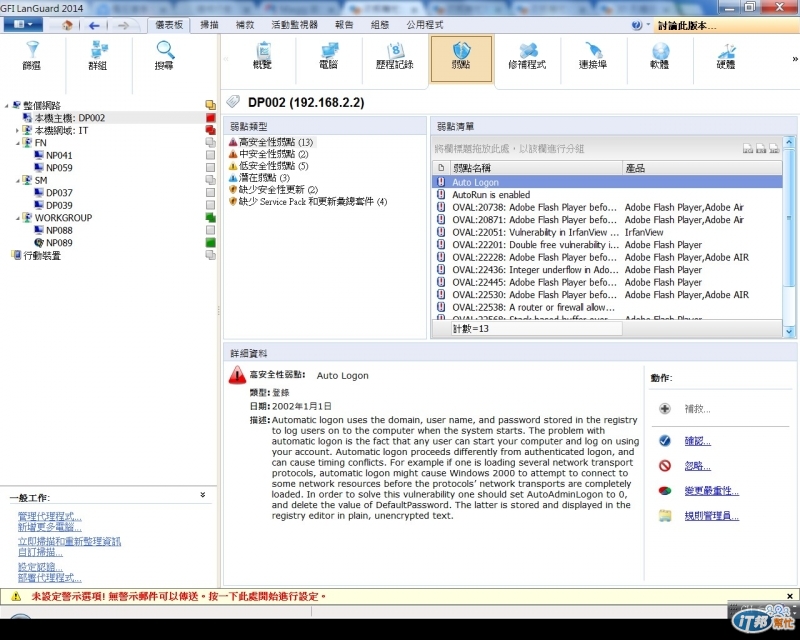This screenshot has width=800, height=640.
Task: Sort by the 弱點名稱 column header
Action: pyautogui.click(x=536, y=168)
